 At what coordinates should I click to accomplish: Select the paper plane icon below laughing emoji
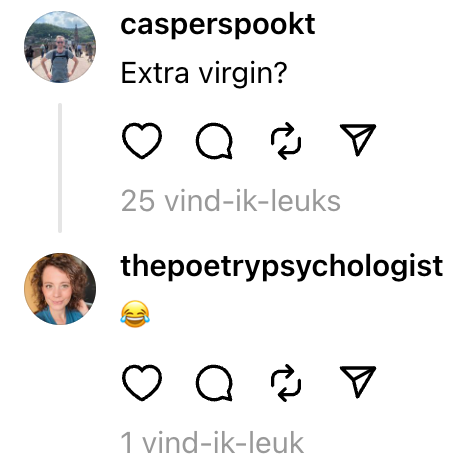coord(358,382)
